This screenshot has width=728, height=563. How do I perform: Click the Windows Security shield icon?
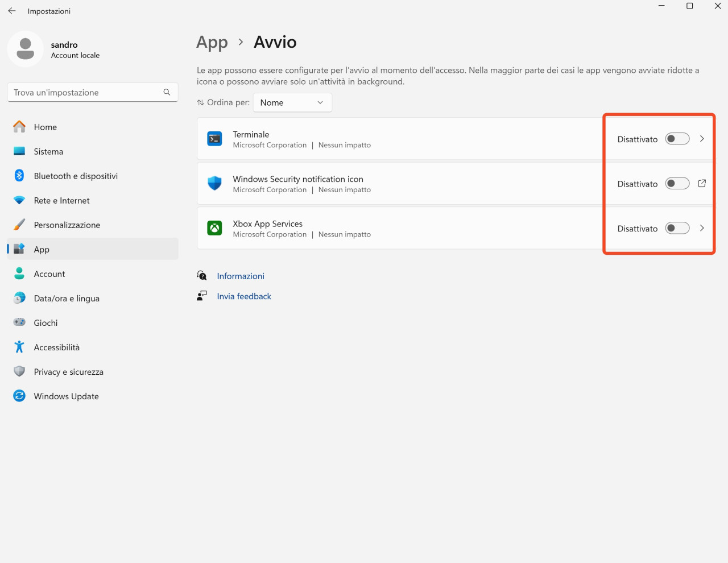click(214, 183)
